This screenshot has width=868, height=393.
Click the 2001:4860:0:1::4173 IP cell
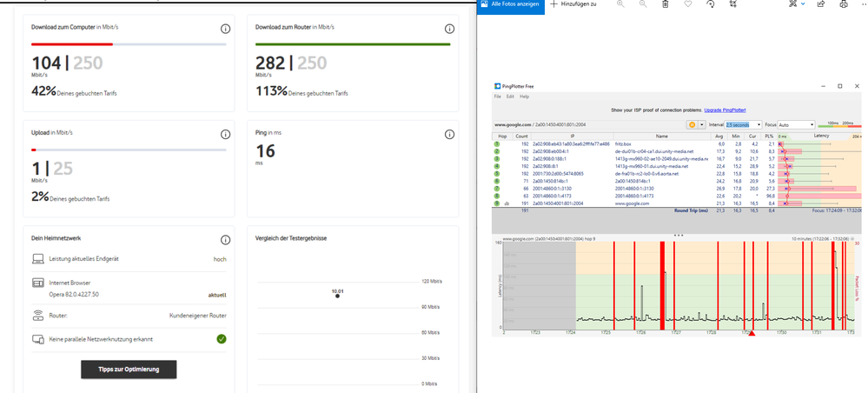(x=553, y=196)
